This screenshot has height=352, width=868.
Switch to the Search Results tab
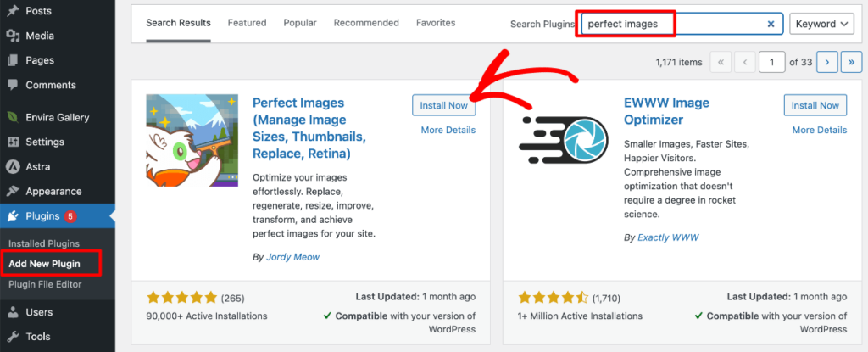point(178,23)
